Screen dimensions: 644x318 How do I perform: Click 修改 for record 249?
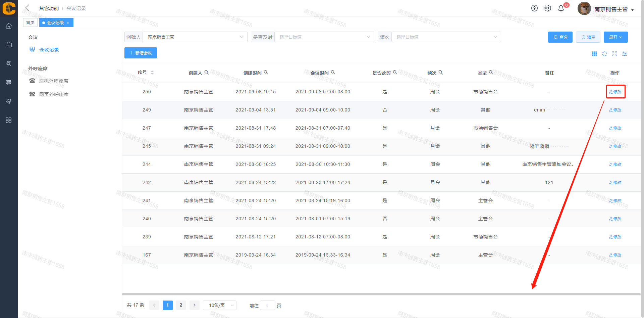click(x=615, y=110)
